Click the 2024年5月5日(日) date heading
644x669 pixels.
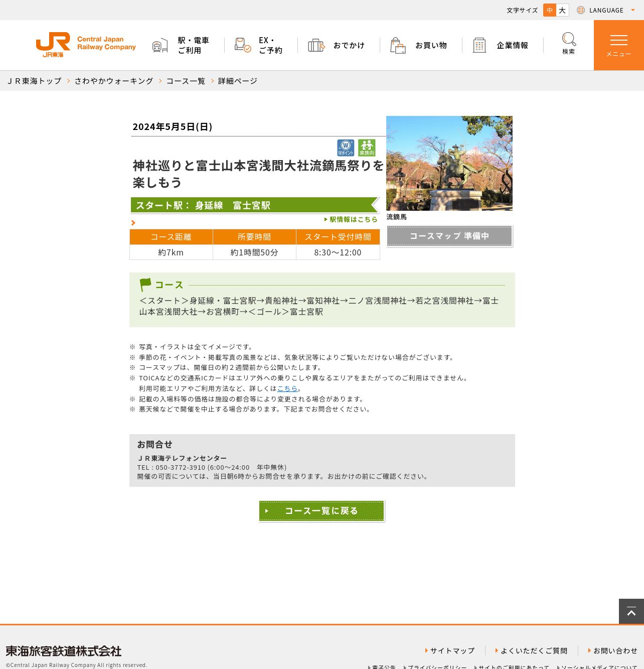[173, 126]
